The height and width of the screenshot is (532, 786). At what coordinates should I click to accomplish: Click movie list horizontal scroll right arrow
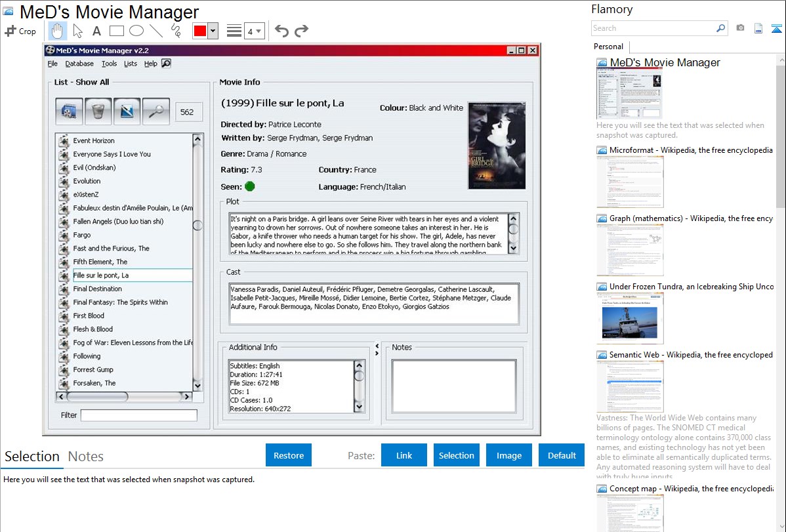point(187,397)
